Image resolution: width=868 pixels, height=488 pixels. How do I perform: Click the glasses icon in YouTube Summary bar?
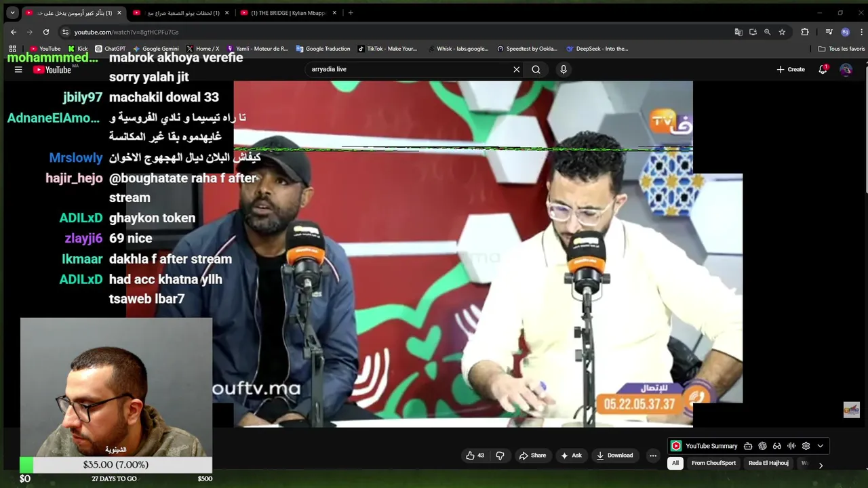777,446
